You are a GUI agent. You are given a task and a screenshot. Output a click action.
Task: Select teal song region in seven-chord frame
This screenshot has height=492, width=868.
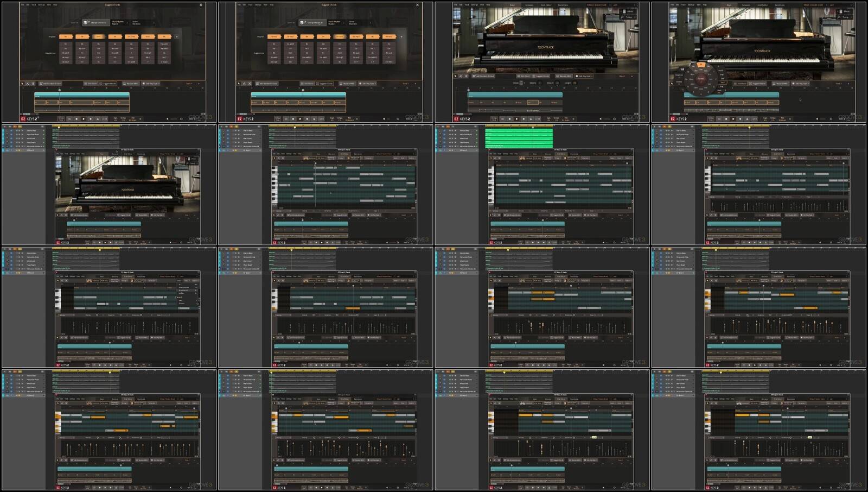pos(82,94)
